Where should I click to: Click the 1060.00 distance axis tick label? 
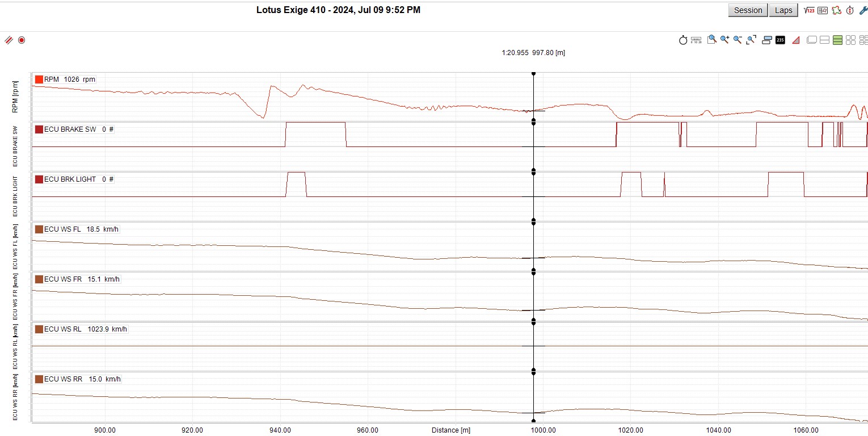coord(806,430)
